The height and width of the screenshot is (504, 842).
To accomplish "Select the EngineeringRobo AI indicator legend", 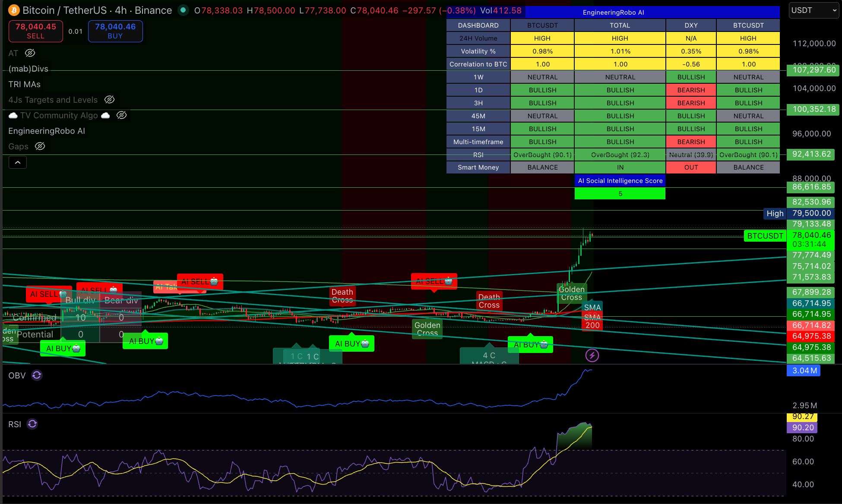I will coord(47,131).
